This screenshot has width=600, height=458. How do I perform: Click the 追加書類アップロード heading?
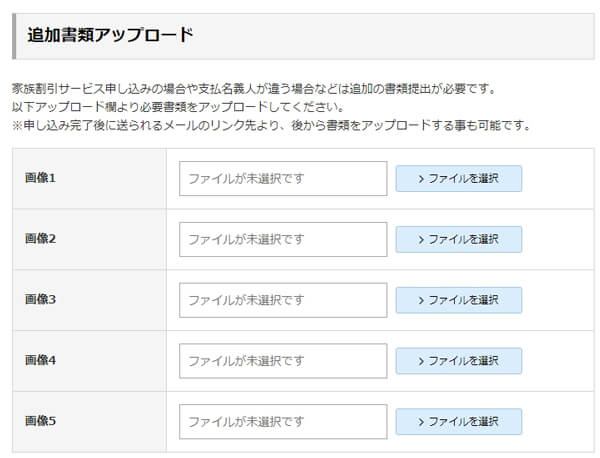[x=110, y=35]
